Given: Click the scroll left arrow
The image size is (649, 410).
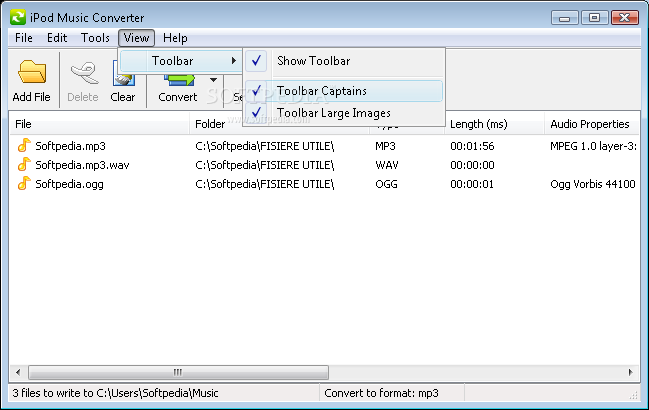Looking at the screenshot, I should coord(18,372).
